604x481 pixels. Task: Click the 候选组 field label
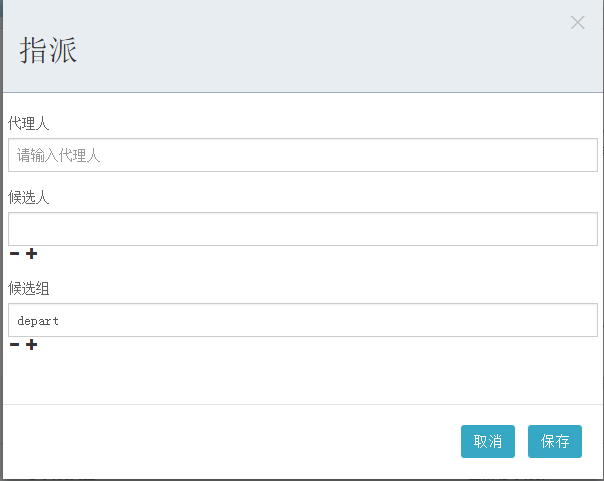pos(29,288)
